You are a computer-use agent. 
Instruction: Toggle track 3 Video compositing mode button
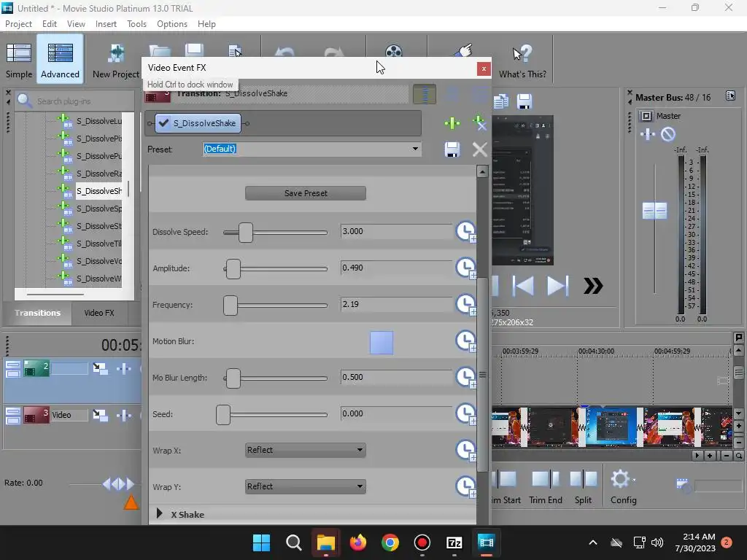100,415
